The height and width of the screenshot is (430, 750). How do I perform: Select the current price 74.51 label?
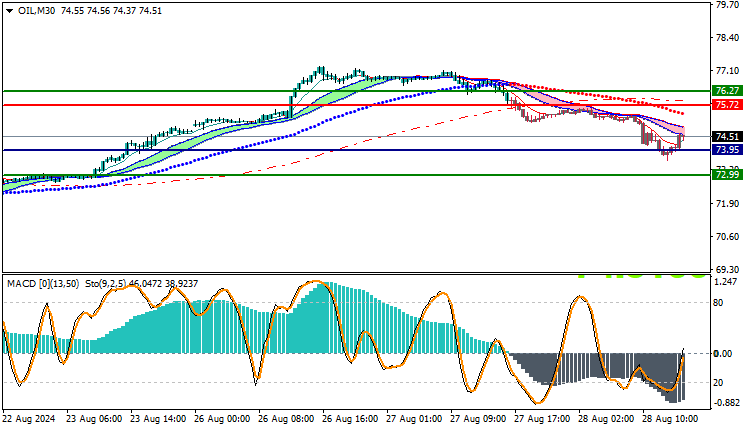[727, 137]
